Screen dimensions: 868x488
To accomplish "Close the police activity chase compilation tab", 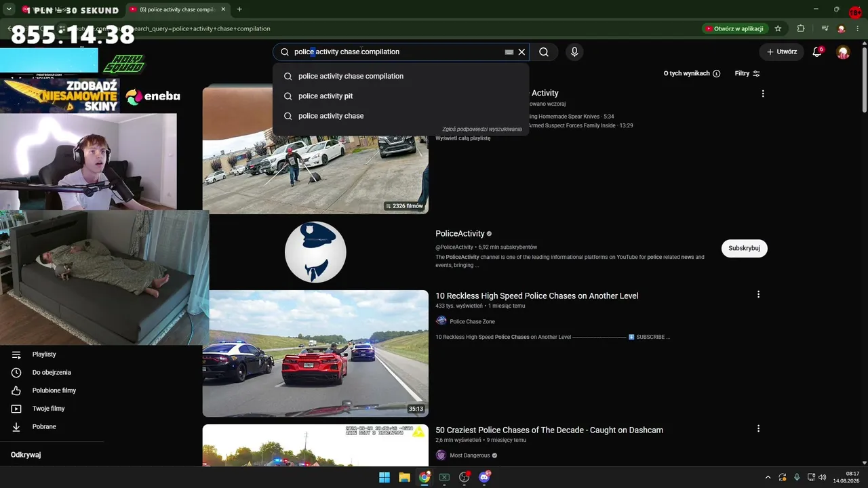I will [223, 9].
